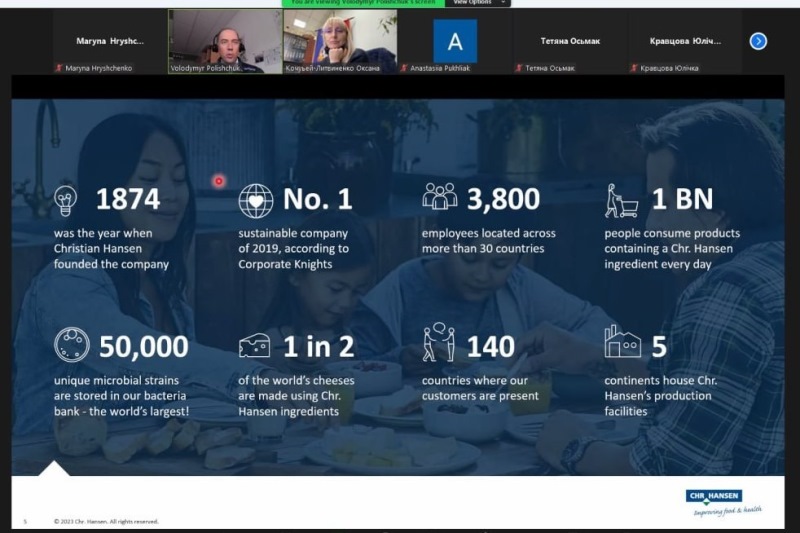The width and height of the screenshot is (800, 533).
Task: Click the Chr. Hansen logo on slide
Action: coord(714,496)
